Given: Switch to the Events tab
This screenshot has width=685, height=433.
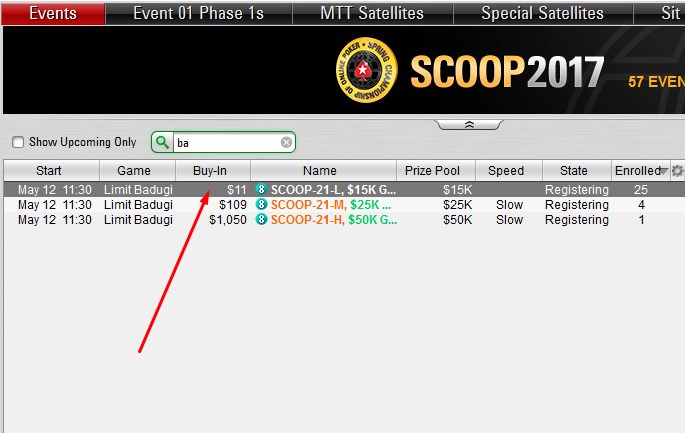Looking at the screenshot, I should (53, 13).
